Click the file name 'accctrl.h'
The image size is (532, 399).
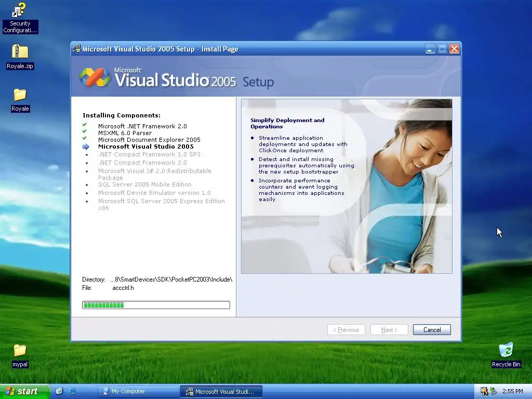tap(123, 288)
